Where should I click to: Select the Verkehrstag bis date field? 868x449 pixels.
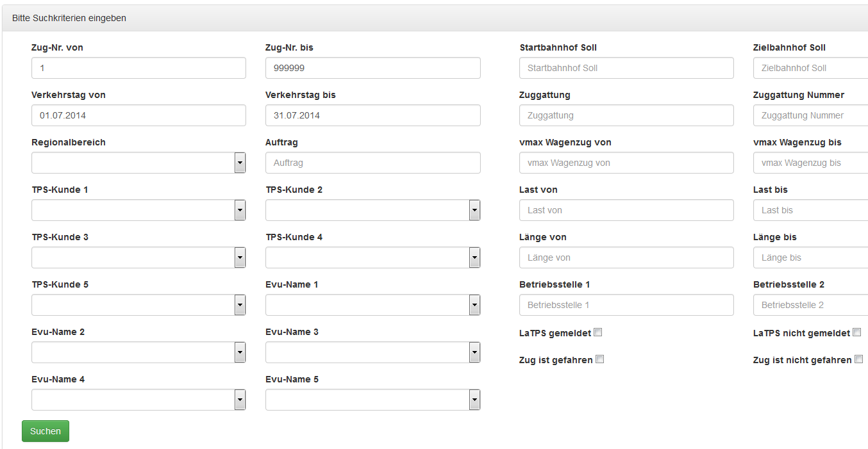point(373,115)
